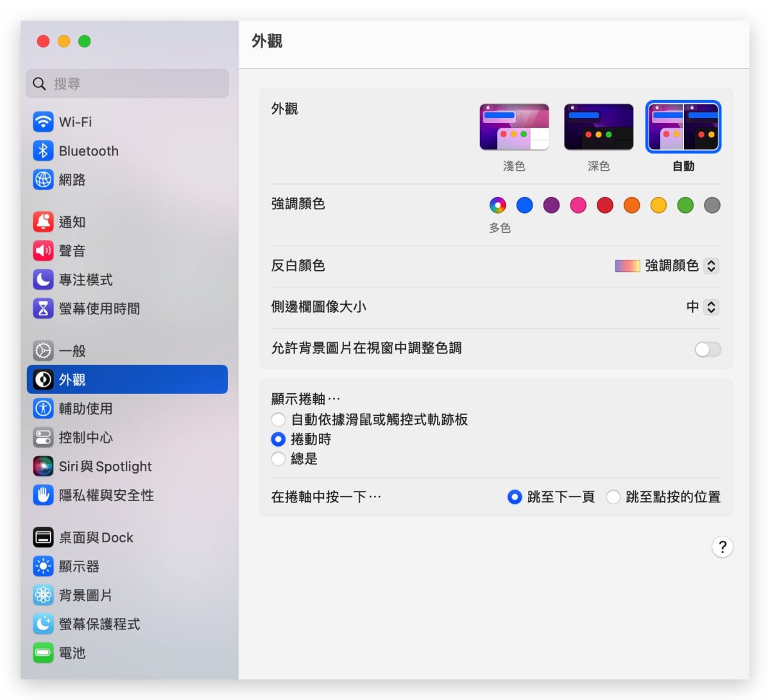The image size is (770, 700).
Task: Click the 隱私權與安全性 hand icon
Action: tap(43, 495)
